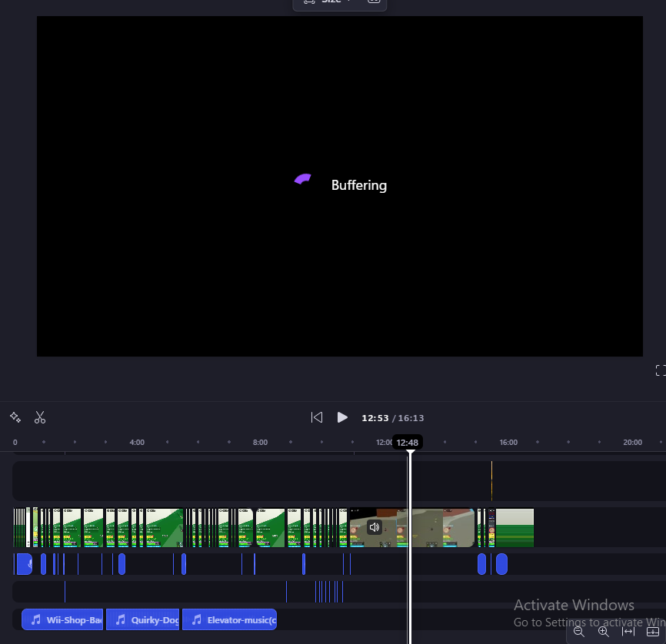The image size is (666, 644).
Task: Open the sparkle auto-compose tool
Action: [15, 417]
